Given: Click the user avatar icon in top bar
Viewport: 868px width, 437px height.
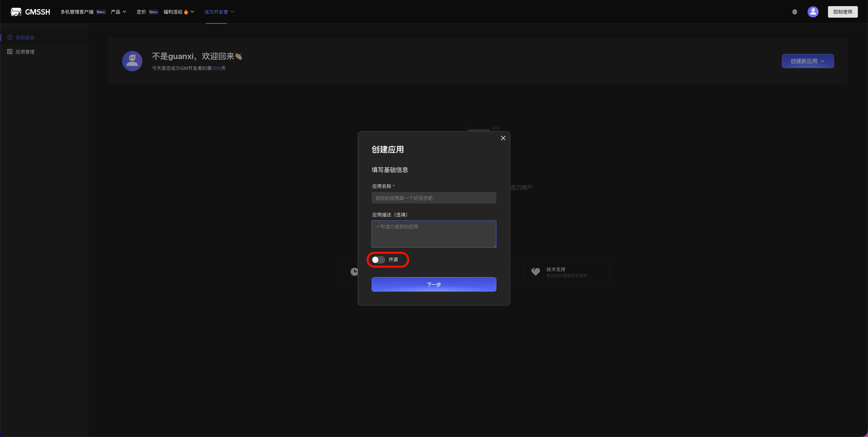Looking at the screenshot, I should (x=813, y=12).
